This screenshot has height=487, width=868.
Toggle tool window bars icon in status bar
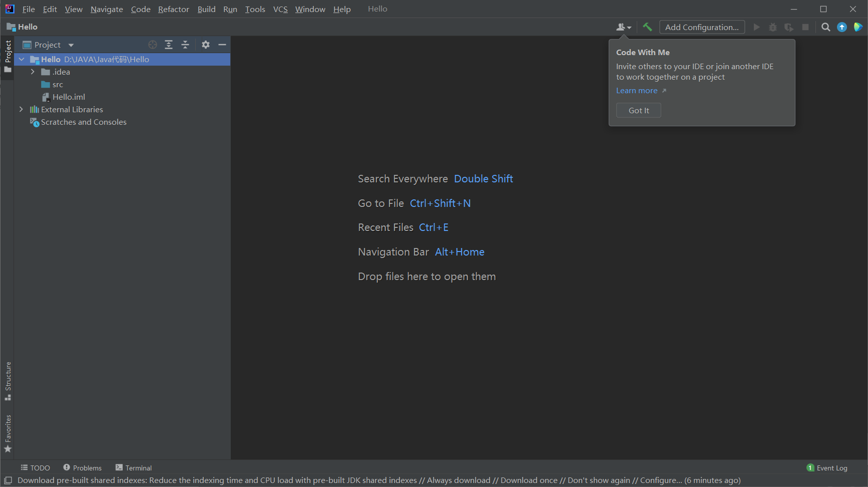[8, 480]
